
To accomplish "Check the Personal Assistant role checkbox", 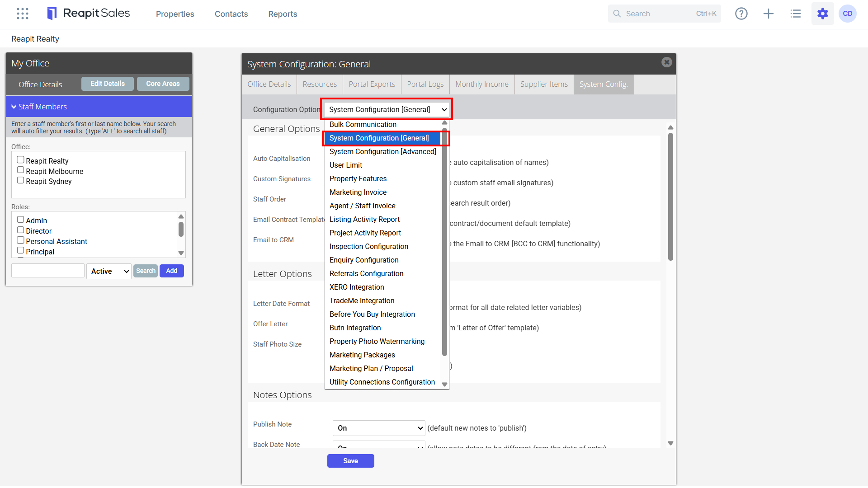I will tap(20, 240).
